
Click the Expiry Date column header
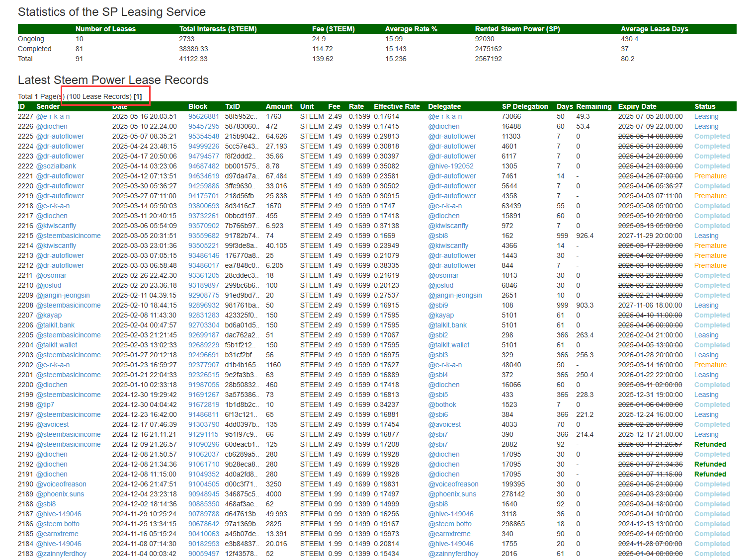637,106
